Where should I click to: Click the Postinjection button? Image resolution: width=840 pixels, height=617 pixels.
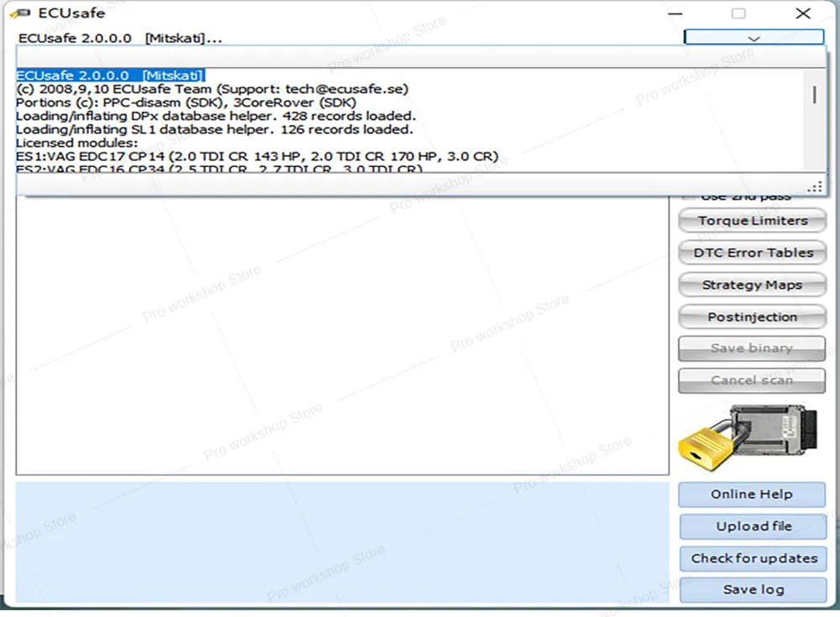click(752, 317)
